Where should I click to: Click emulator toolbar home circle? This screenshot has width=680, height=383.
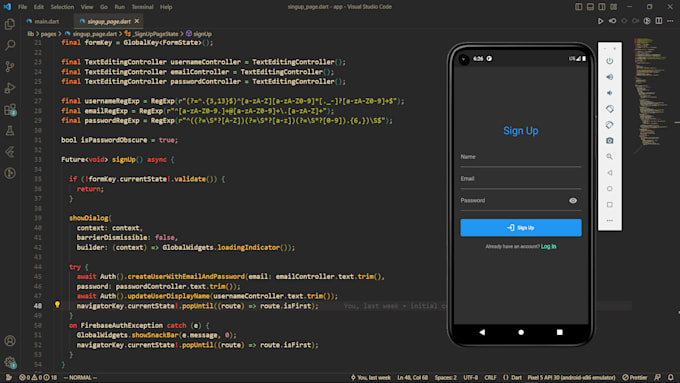tap(609, 189)
